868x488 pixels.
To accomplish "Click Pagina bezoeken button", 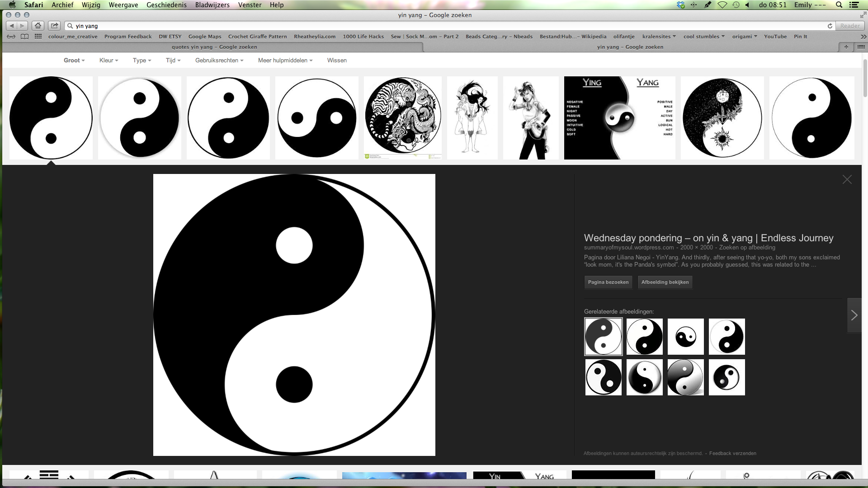I will [608, 282].
